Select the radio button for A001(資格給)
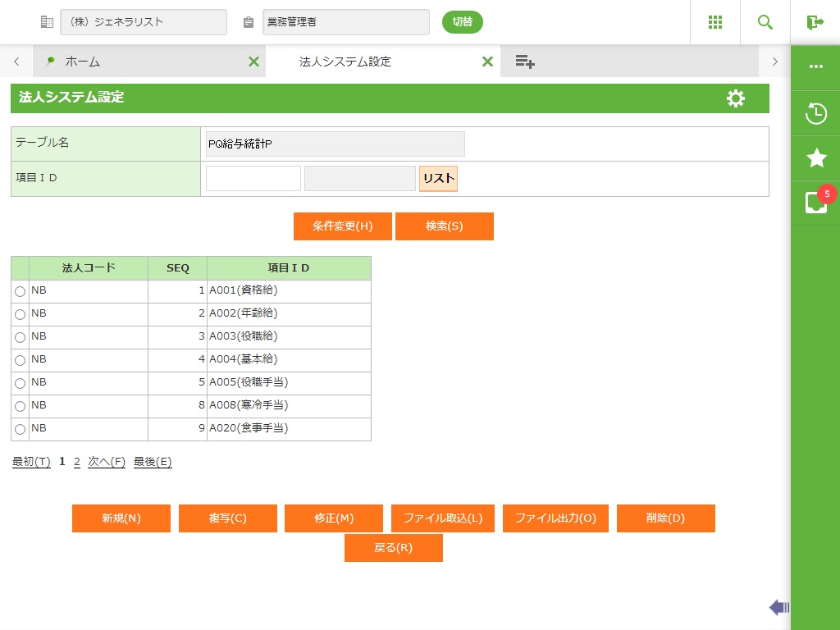Screen dimensions: 840x630 20,291
